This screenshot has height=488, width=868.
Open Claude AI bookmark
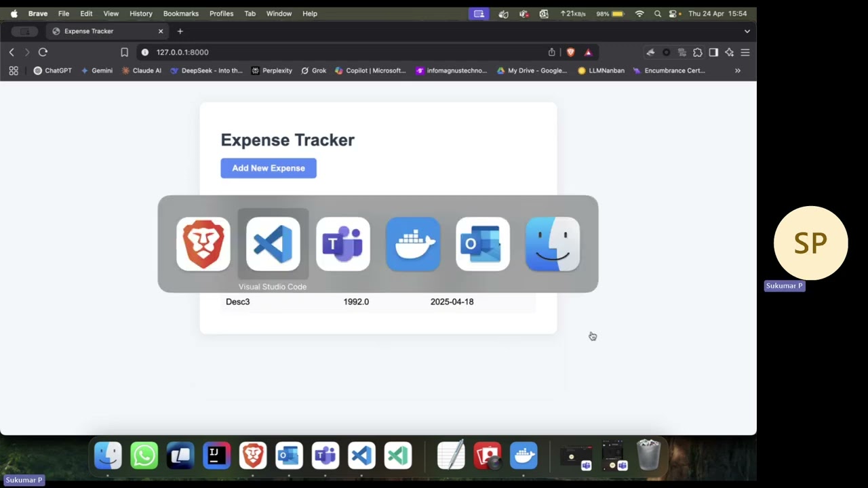(141, 70)
